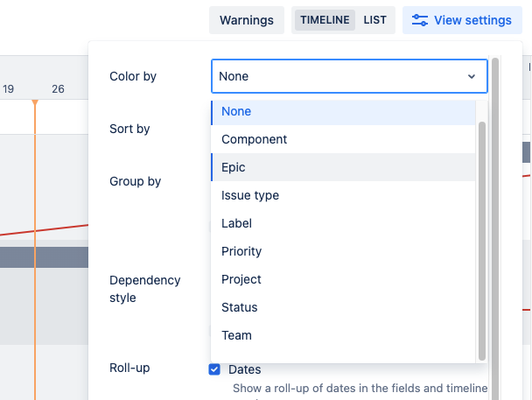Switch to the Timeline view
Viewport: 532px width, 400px height.
[325, 20]
